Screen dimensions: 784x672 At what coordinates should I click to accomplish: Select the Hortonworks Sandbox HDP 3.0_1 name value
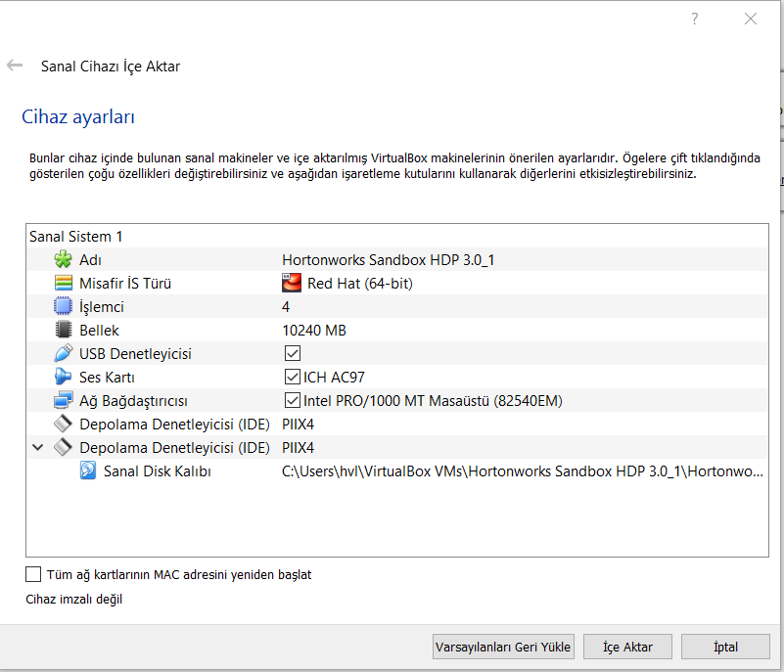pos(389,260)
